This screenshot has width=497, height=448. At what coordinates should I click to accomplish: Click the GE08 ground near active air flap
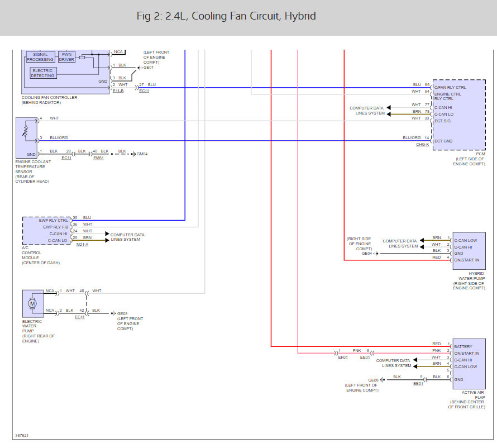(x=383, y=380)
